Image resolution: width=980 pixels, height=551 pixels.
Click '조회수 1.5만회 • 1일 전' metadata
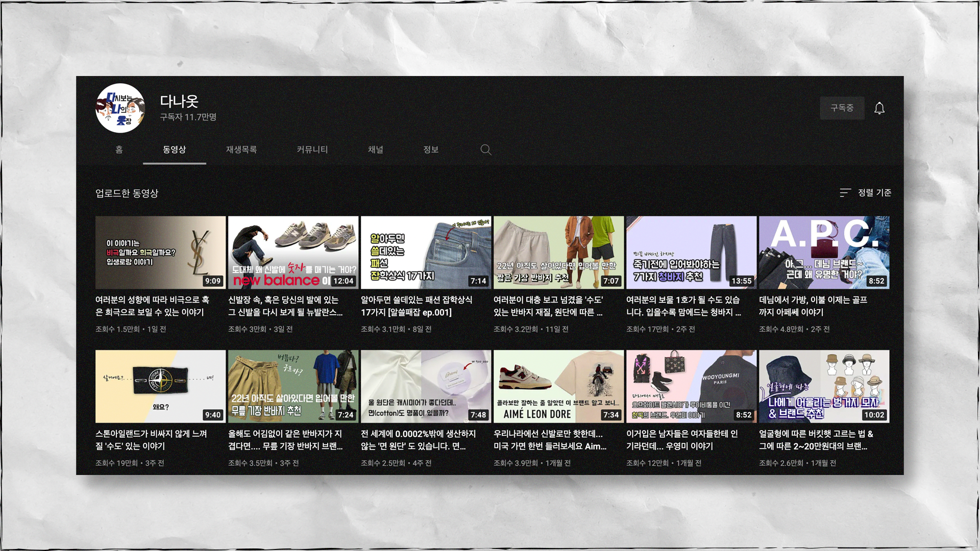click(x=131, y=329)
